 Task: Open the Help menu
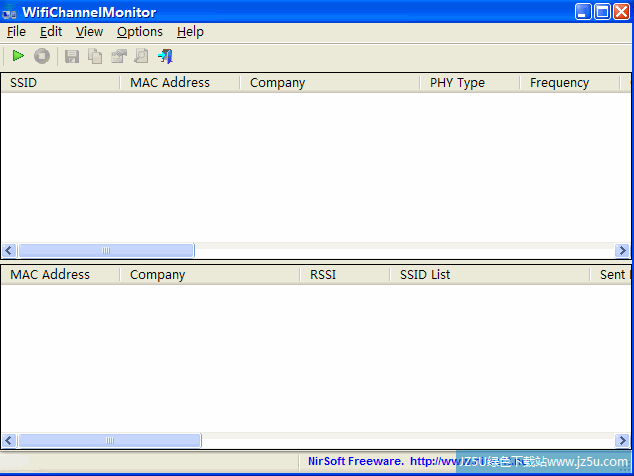click(190, 32)
